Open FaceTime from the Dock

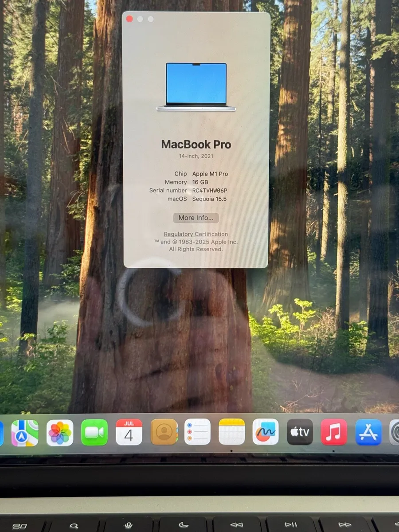(x=94, y=432)
